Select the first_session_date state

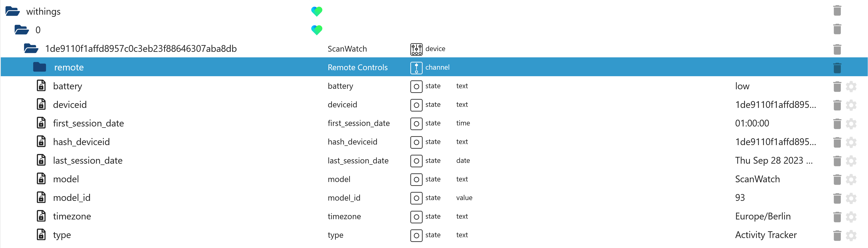point(88,124)
